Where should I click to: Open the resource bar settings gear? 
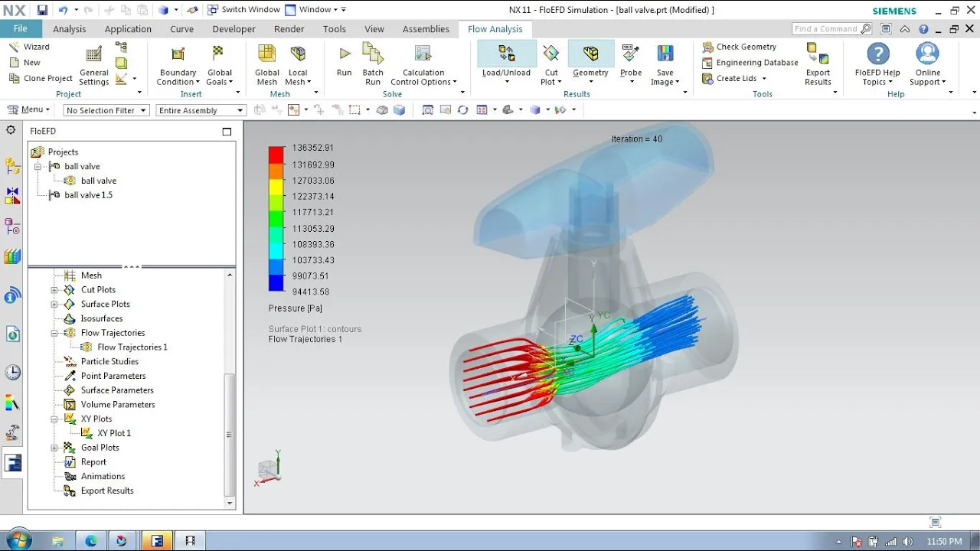[x=11, y=130]
